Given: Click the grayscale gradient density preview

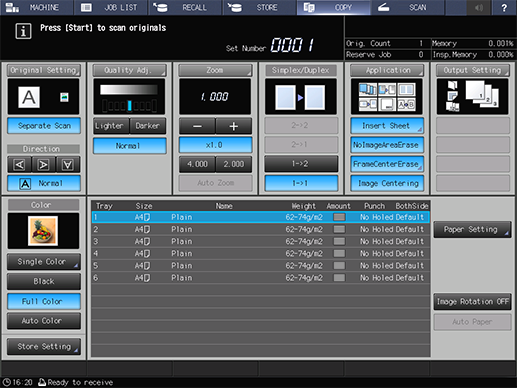Looking at the screenshot, I should 129,89.
